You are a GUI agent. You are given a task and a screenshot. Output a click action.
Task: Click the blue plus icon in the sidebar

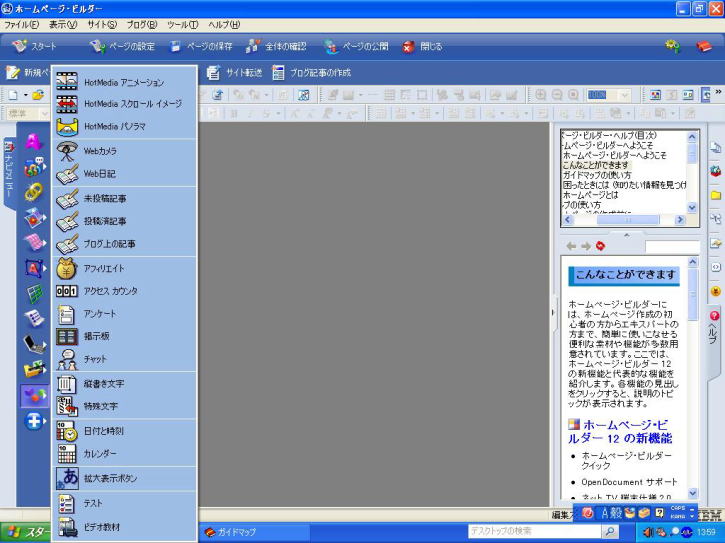tap(34, 421)
